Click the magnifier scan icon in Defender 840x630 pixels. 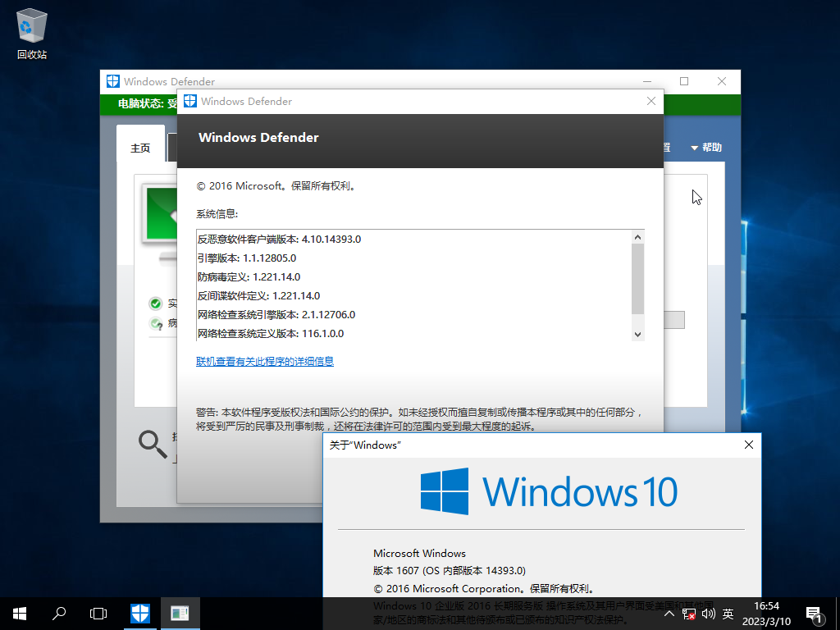point(153,444)
